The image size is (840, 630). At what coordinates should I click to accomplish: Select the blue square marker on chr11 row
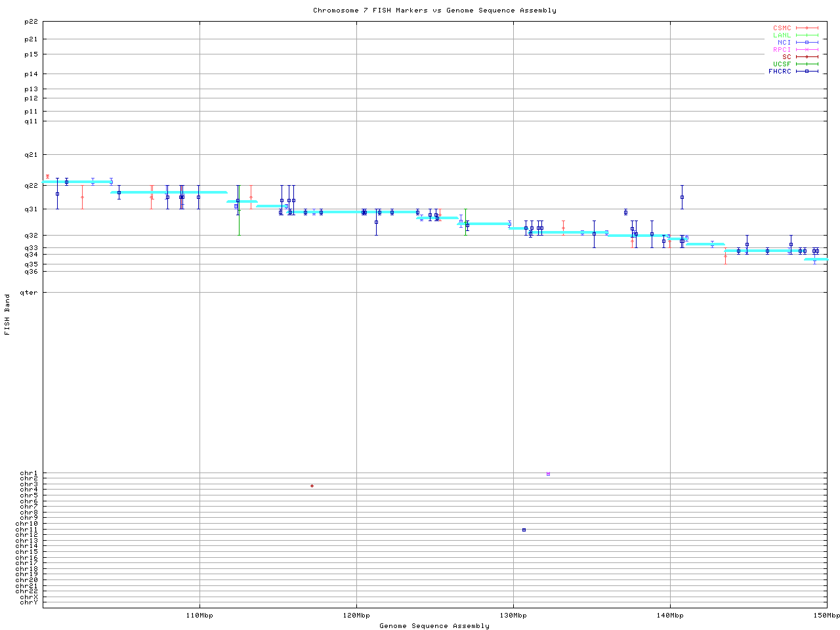click(x=524, y=530)
